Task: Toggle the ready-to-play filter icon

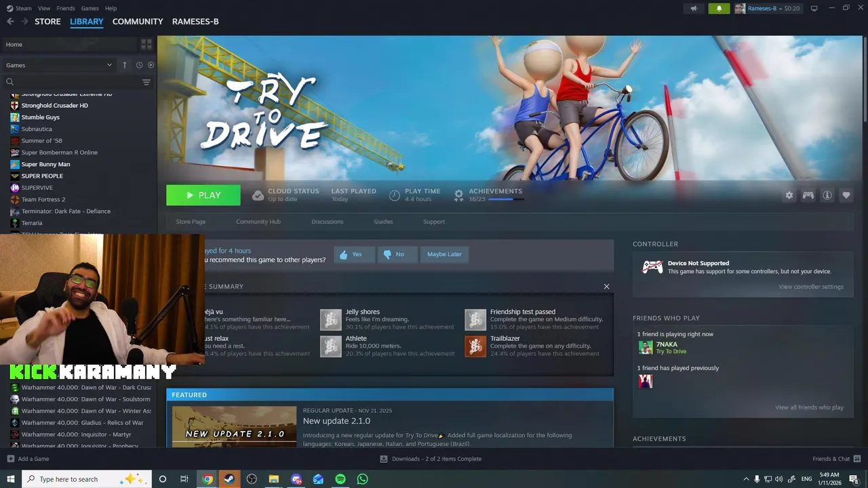Action: click(151, 65)
